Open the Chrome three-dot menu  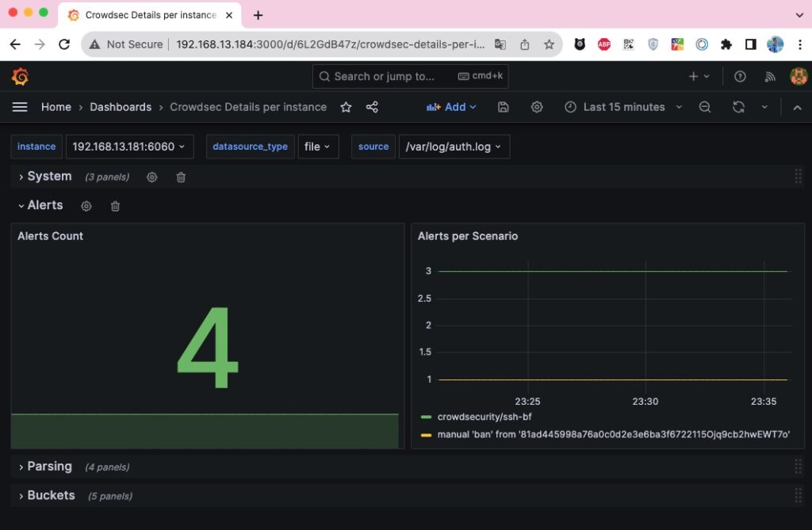[800, 44]
